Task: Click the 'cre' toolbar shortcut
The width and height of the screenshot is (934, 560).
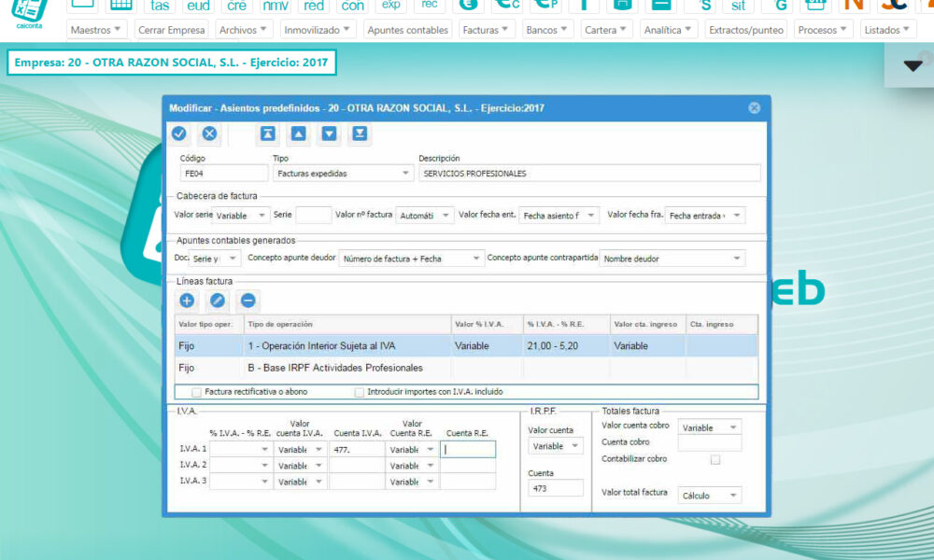Action: tap(236, 6)
